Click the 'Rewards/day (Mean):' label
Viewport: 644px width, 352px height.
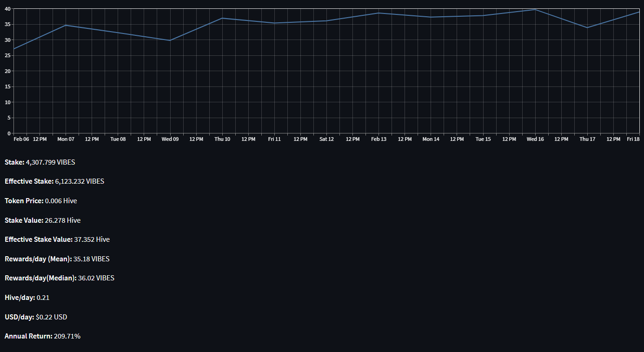click(38, 259)
